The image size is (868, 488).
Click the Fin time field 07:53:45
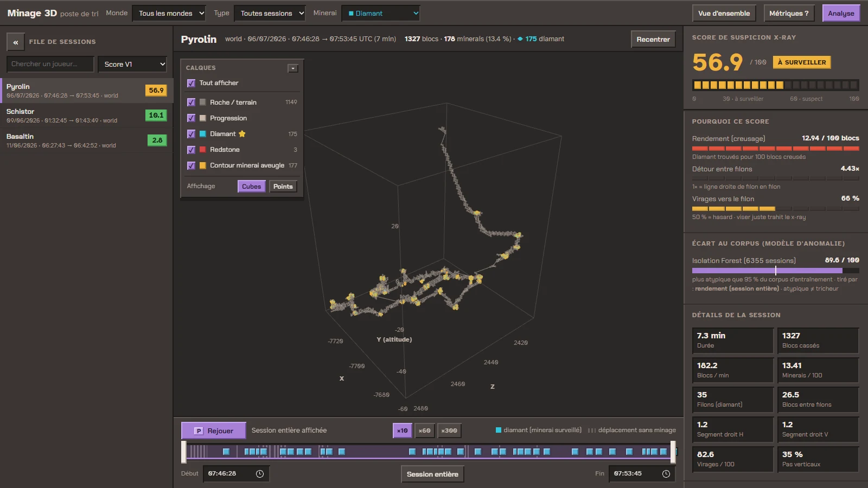pyautogui.click(x=642, y=474)
